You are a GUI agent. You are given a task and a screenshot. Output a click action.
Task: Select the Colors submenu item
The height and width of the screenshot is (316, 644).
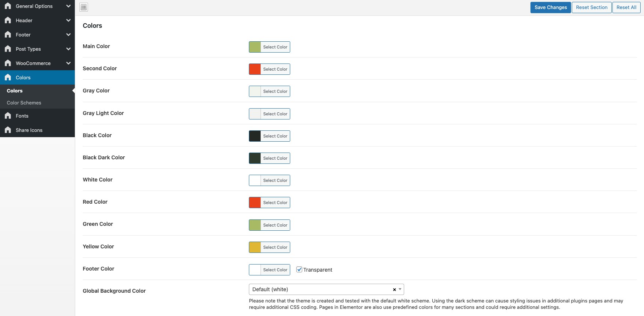[x=15, y=91]
